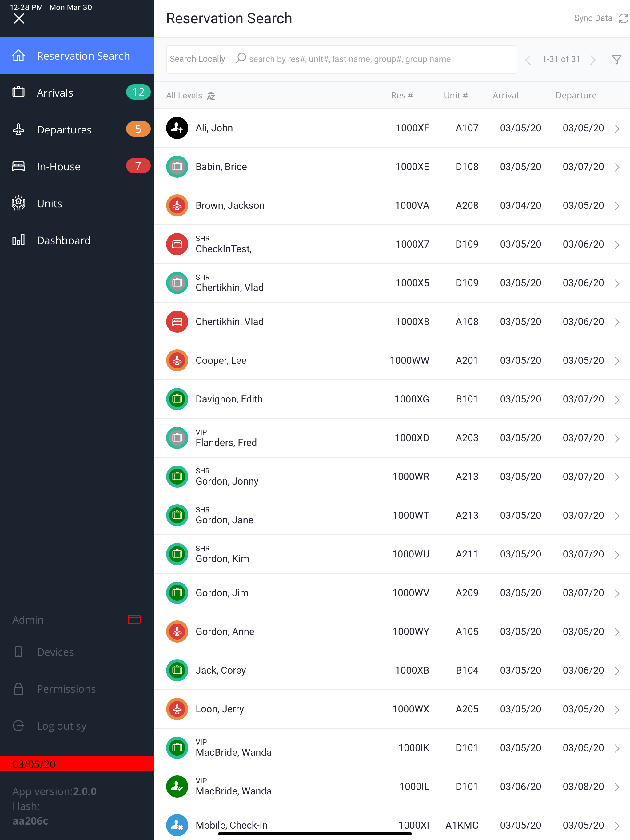
Task: Click the departure plane icon for Brown, Jackson
Action: [177, 205]
